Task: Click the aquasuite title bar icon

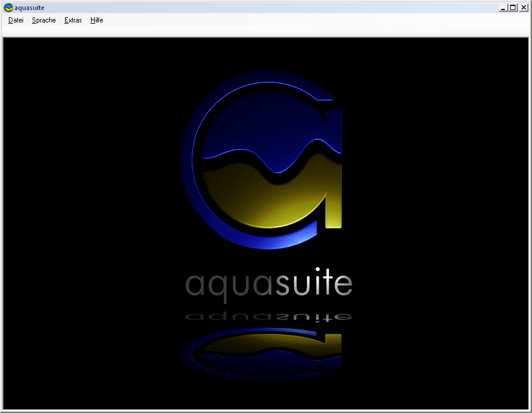Action: click(8, 8)
